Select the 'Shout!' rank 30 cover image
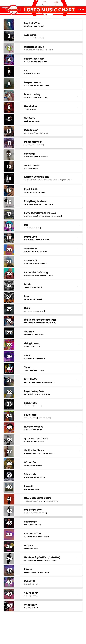Viewport: 86px width, 644px height. tap(9, 368)
